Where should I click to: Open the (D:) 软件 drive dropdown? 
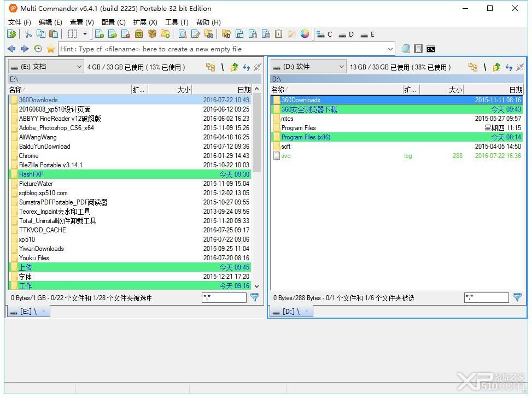pos(308,67)
